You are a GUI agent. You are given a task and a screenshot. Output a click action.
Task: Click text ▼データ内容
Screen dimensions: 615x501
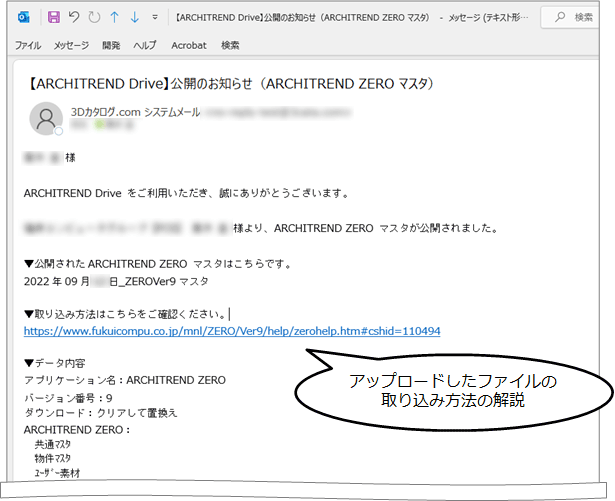click(55, 363)
